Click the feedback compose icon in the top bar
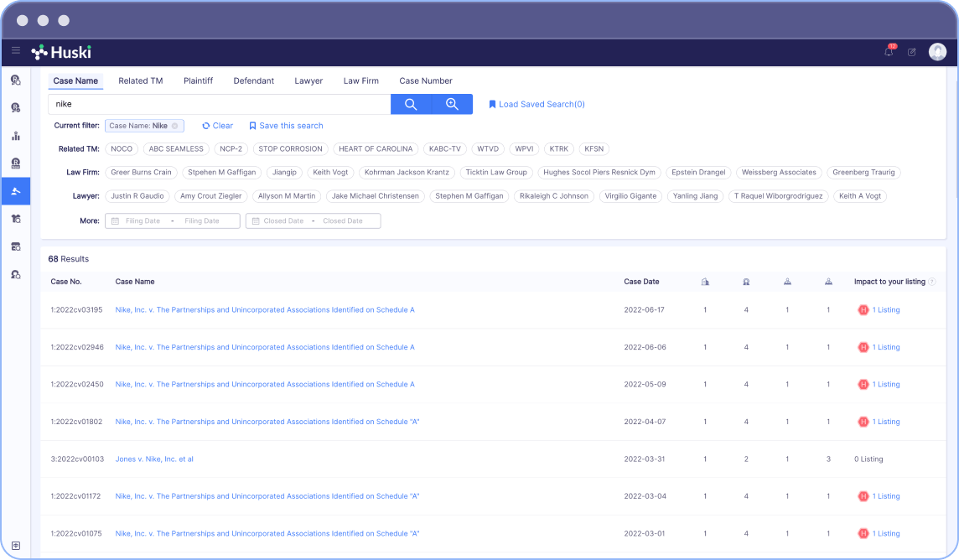The height and width of the screenshot is (560, 959). tap(912, 52)
